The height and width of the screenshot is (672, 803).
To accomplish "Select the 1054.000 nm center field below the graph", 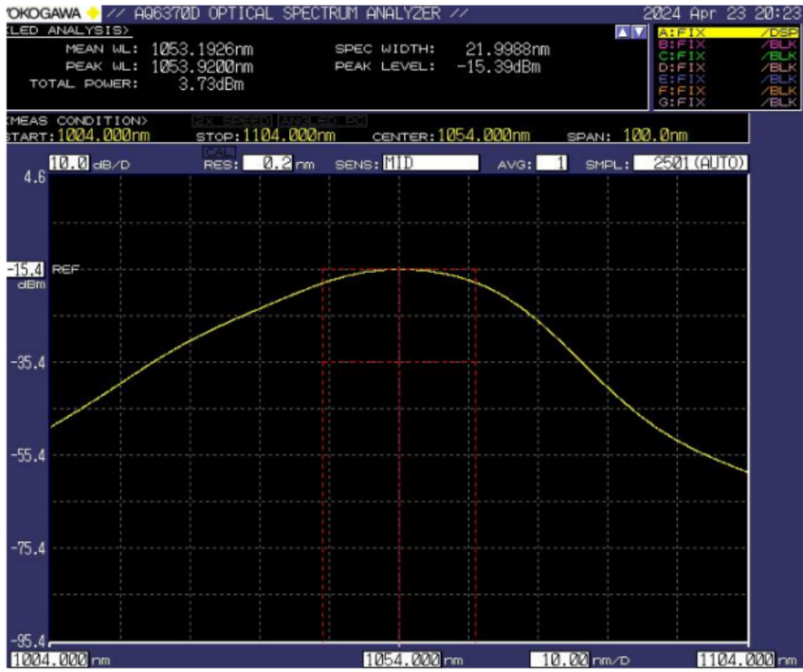I will pos(401,660).
